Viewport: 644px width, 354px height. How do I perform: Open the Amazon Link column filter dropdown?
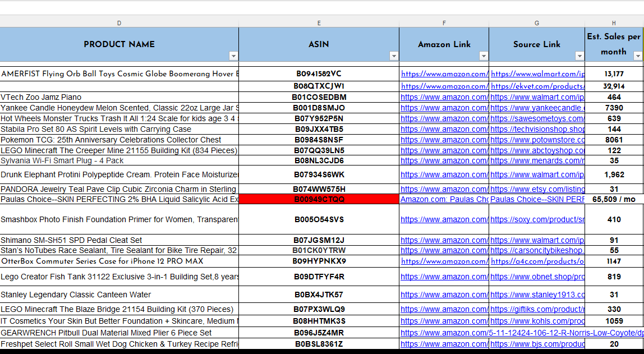484,56
